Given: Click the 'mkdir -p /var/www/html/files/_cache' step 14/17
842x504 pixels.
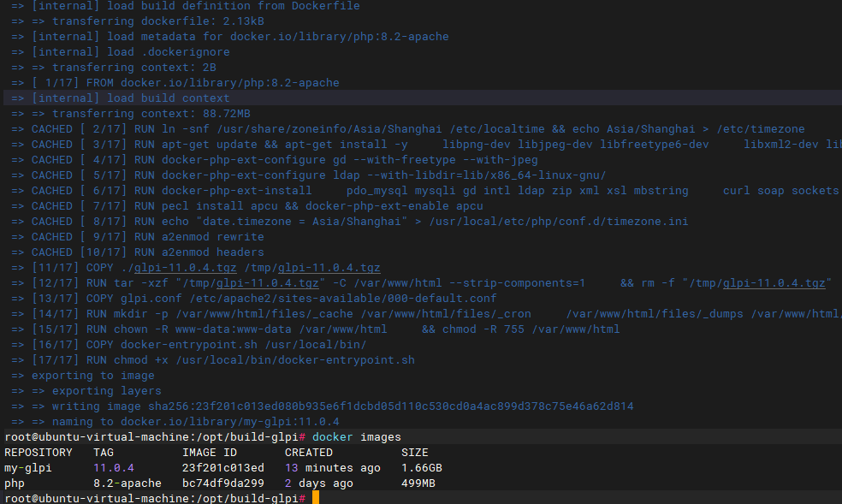Looking at the screenshot, I should click(x=426, y=314).
